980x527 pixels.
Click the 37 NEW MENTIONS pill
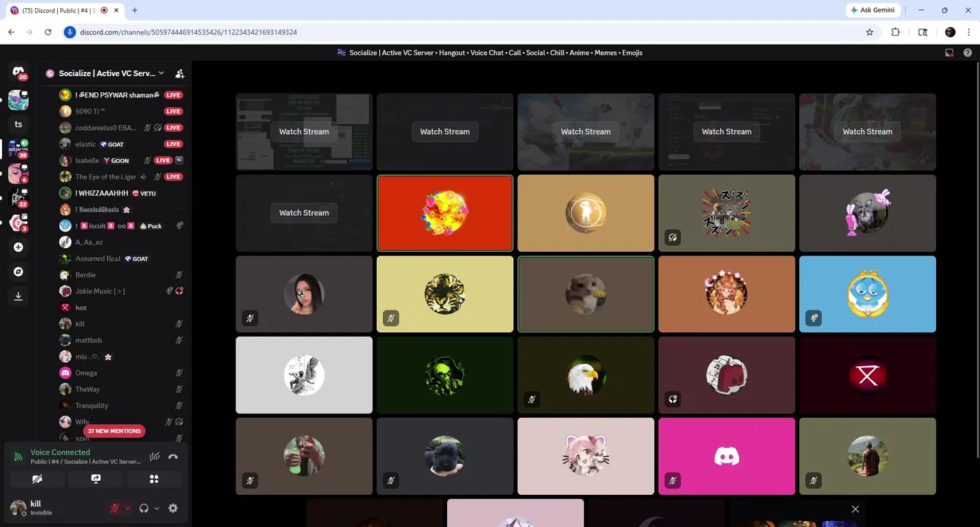point(115,431)
